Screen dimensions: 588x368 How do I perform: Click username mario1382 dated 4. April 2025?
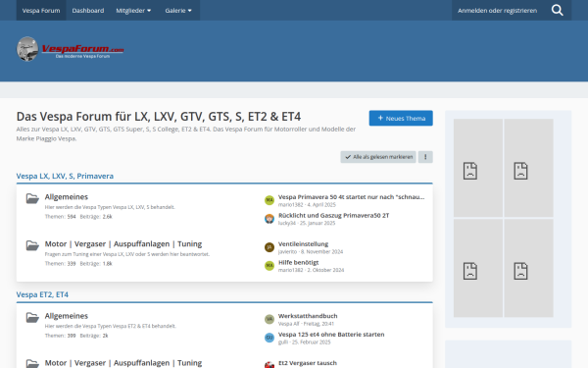(291, 205)
